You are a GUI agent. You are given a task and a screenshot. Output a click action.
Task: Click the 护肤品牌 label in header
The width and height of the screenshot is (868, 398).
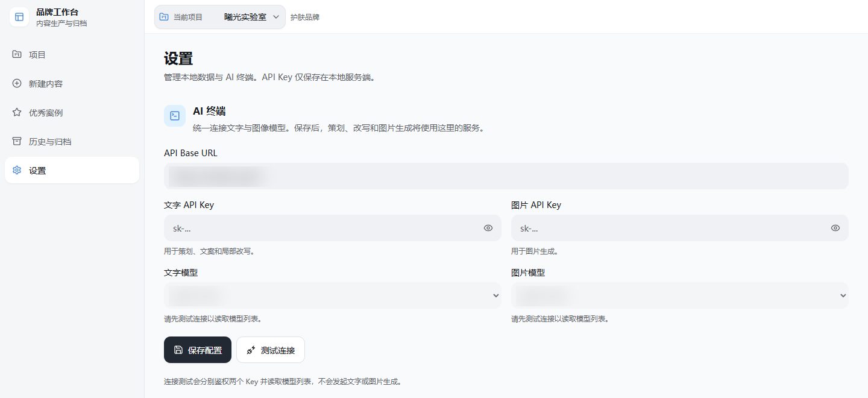click(305, 17)
